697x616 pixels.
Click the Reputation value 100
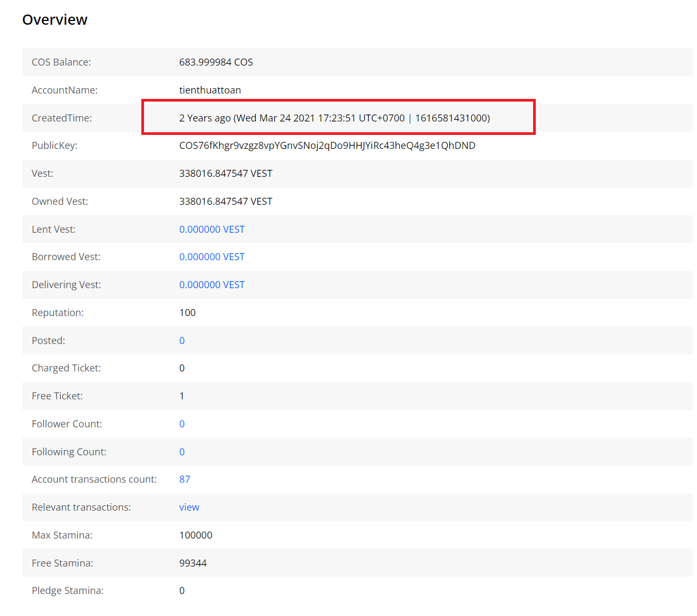coord(188,313)
